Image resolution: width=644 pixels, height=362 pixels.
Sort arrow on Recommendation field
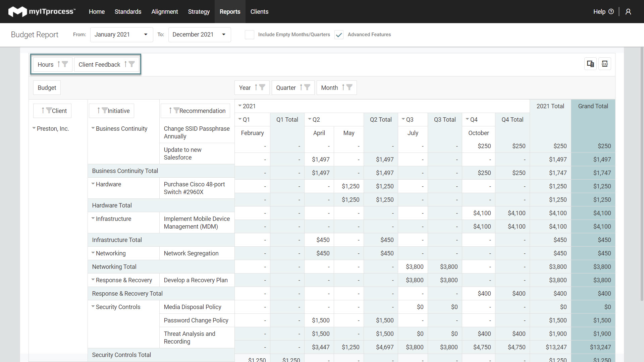[170, 110]
